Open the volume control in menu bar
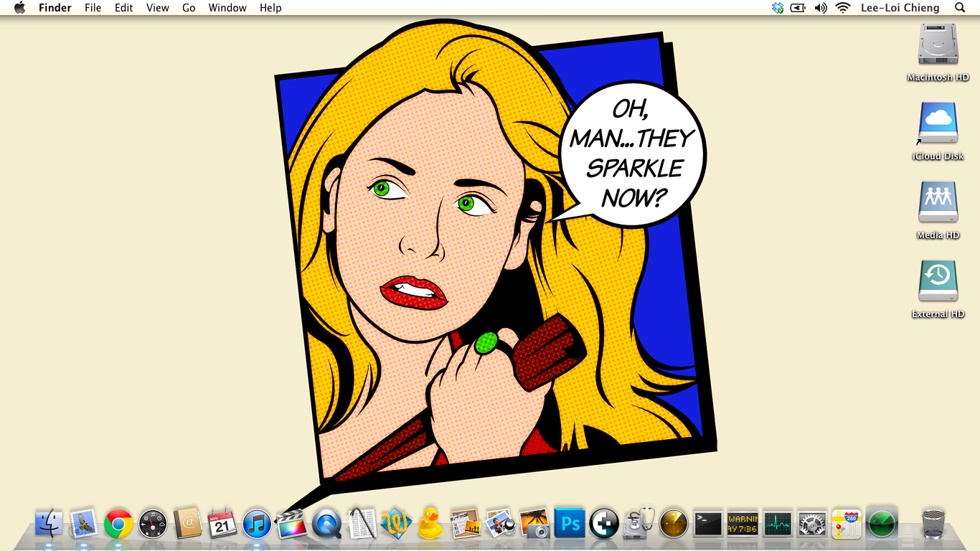This screenshot has height=551, width=980. click(821, 8)
